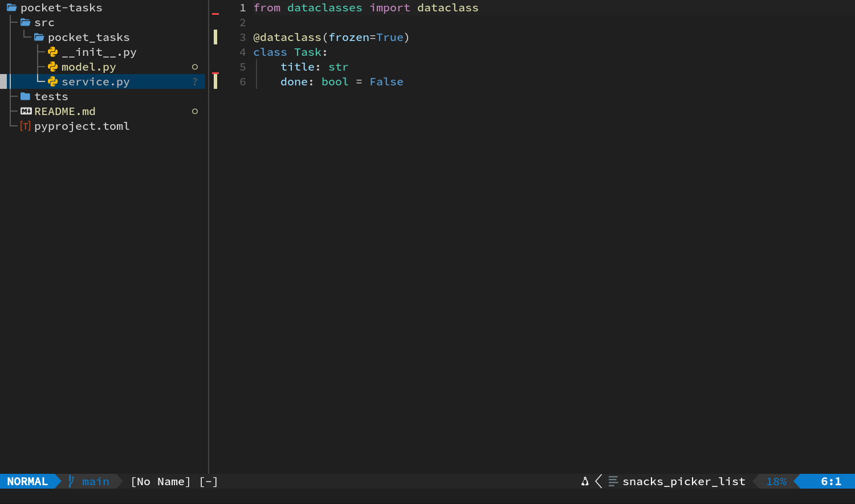Click the NORMAL mode indicator
855x504 pixels.
pyautogui.click(x=27, y=482)
